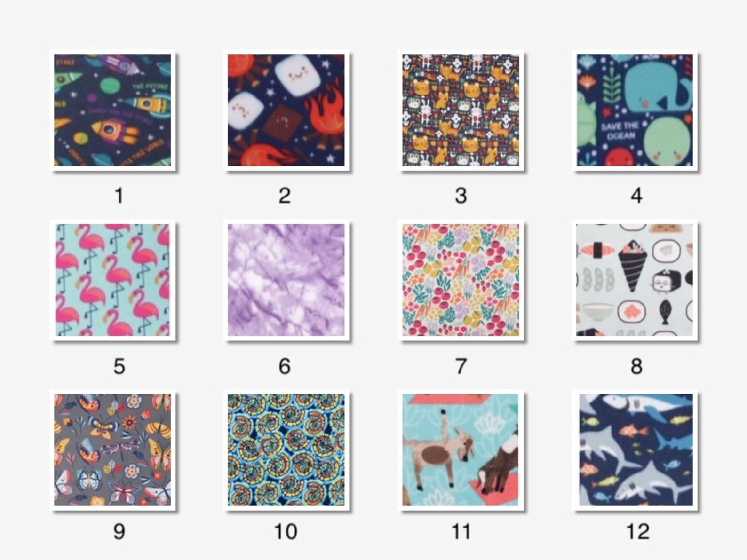Viewport: 747px width, 560px height.
Task: Select the Save the Ocean whale swatch
Action: [635, 110]
